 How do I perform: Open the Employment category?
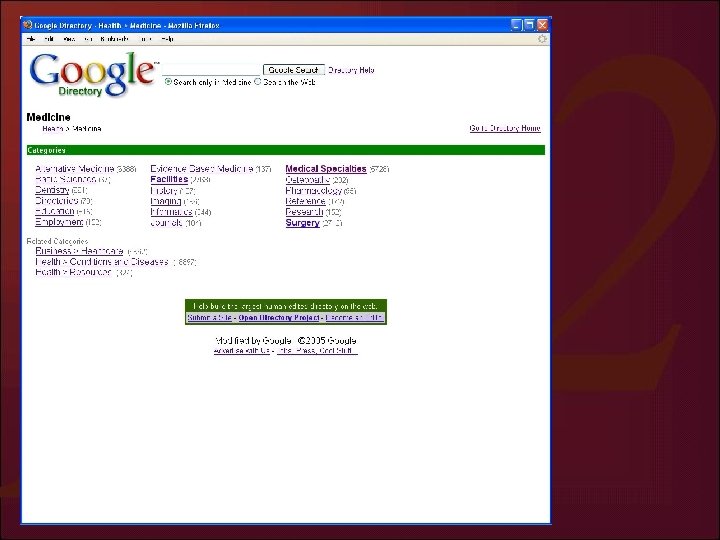pyautogui.click(x=59, y=222)
